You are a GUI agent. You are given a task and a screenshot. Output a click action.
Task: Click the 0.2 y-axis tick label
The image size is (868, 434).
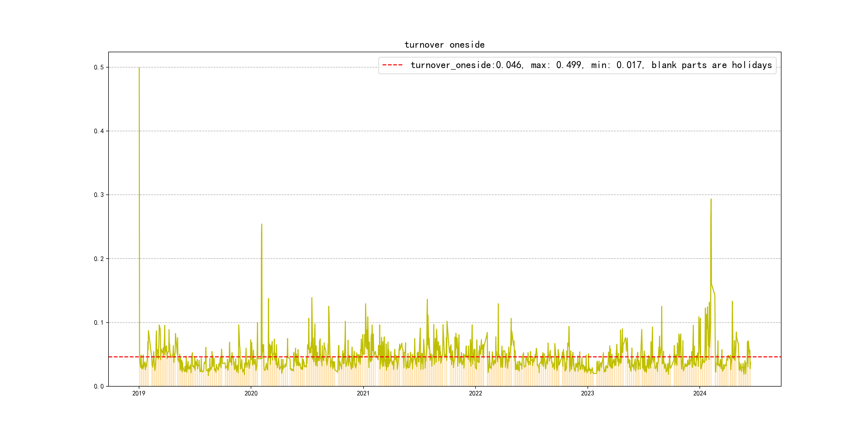tap(99, 259)
